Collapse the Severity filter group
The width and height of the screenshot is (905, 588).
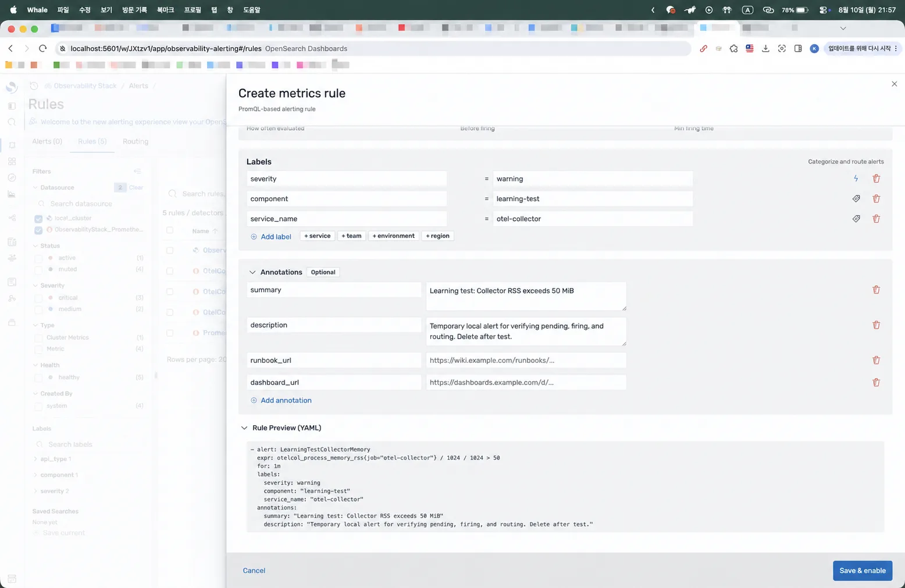click(35, 286)
